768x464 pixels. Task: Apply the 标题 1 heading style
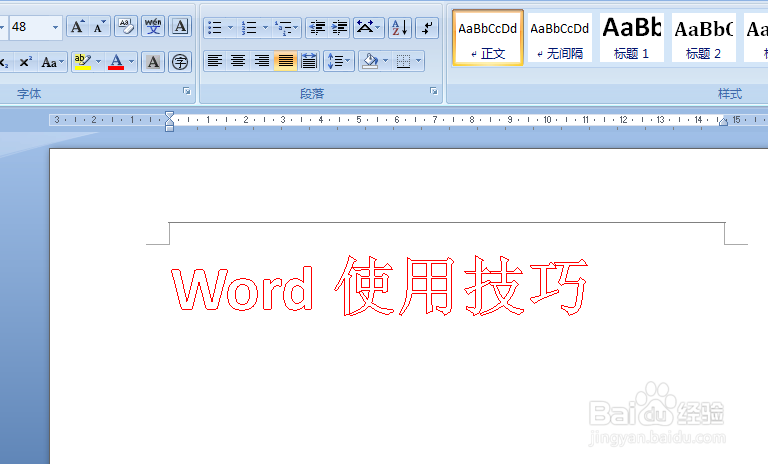632,38
